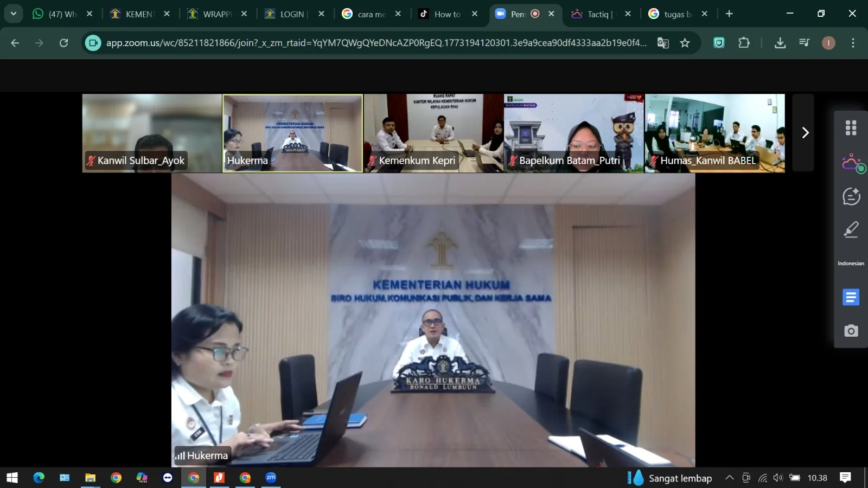Open a new browser tab
Viewport: 868px width, 488px height.
[729, 14]
